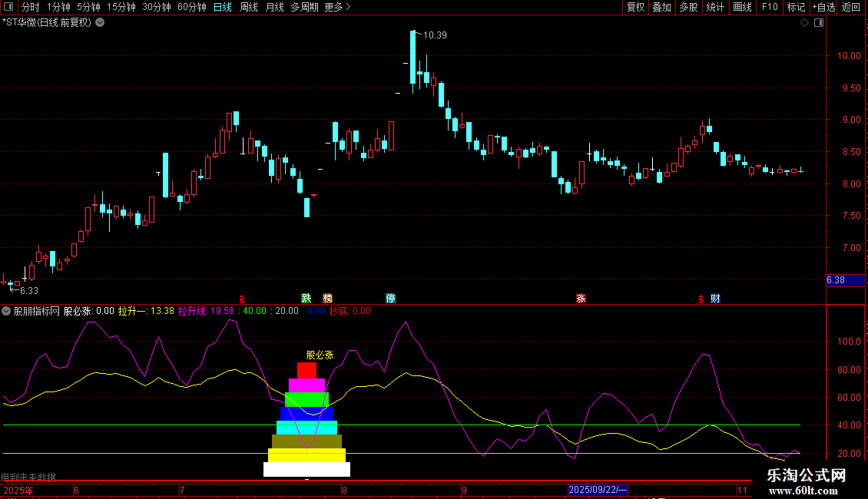Expand the 更多 periods menu
868x499 pixels.
click(337, 7)
